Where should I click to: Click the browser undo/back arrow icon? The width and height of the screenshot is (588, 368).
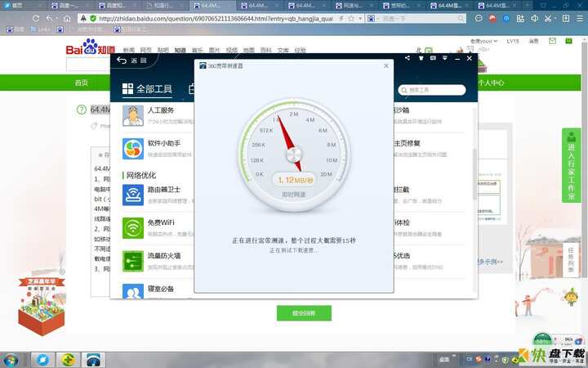click(50, 18)
